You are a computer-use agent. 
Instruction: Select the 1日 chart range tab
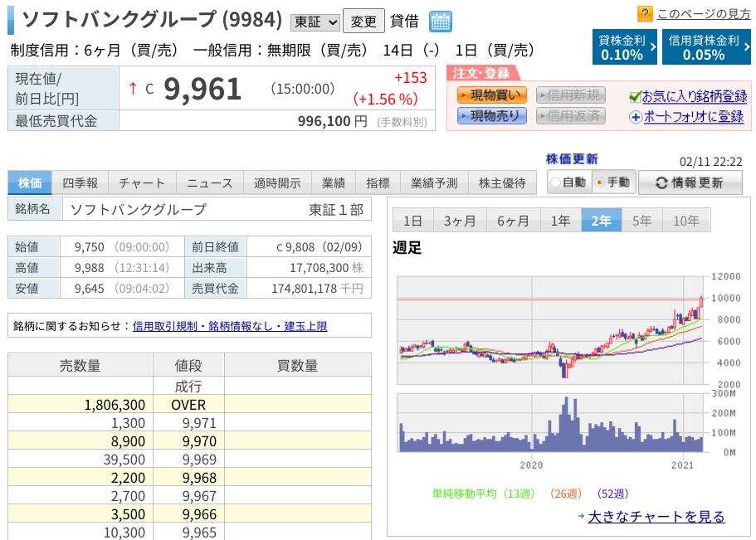pyautogui.click(x=413, y=221)
